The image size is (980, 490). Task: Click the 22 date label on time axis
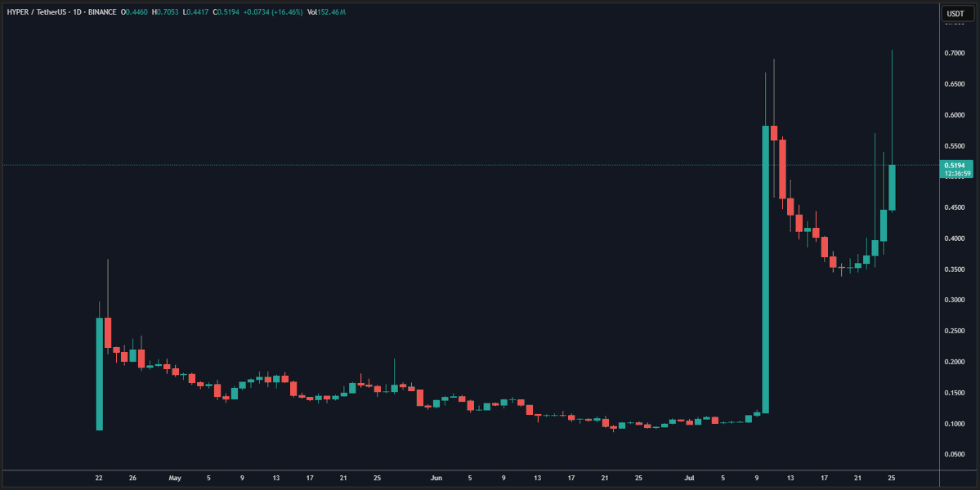pos(99,479)
